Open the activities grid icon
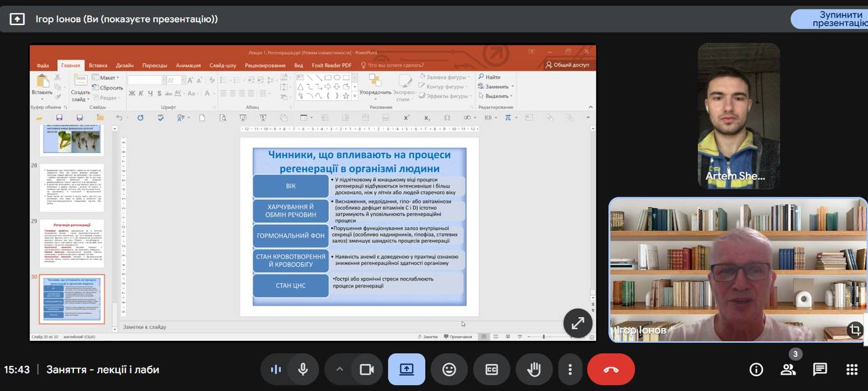Screen dimensions: 868x391 tap(852, 369)
